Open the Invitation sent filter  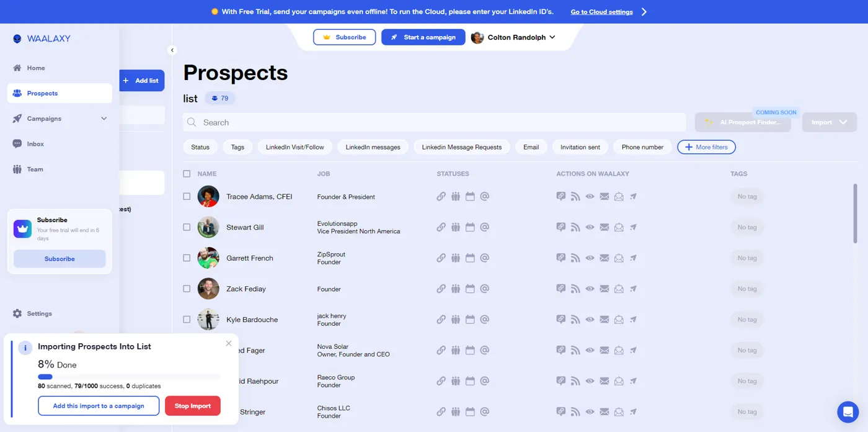pos(580,147)
